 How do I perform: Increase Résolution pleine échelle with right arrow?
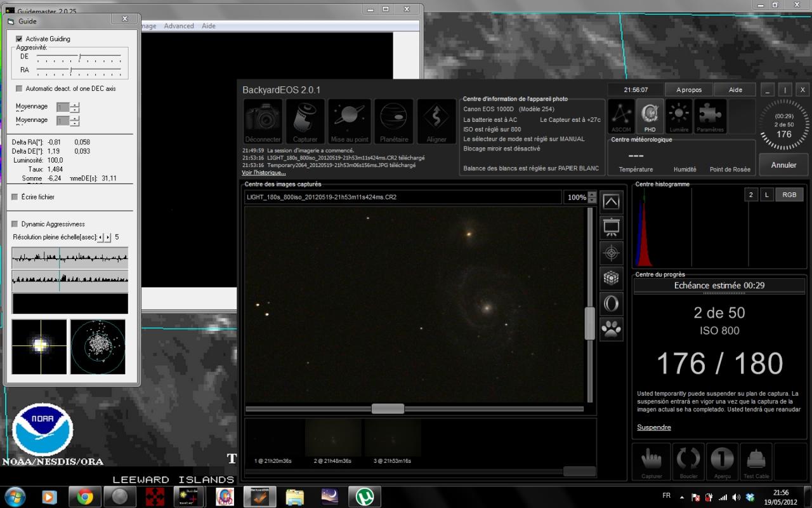108,237
